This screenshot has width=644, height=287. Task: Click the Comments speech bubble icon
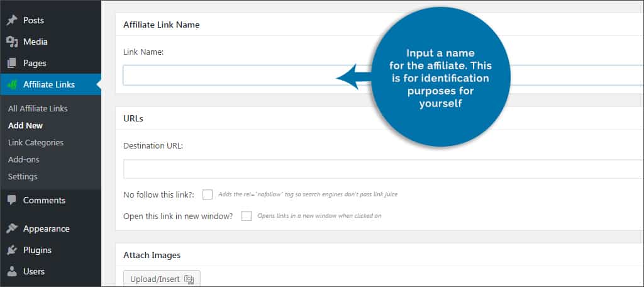(x=12, y=200)
